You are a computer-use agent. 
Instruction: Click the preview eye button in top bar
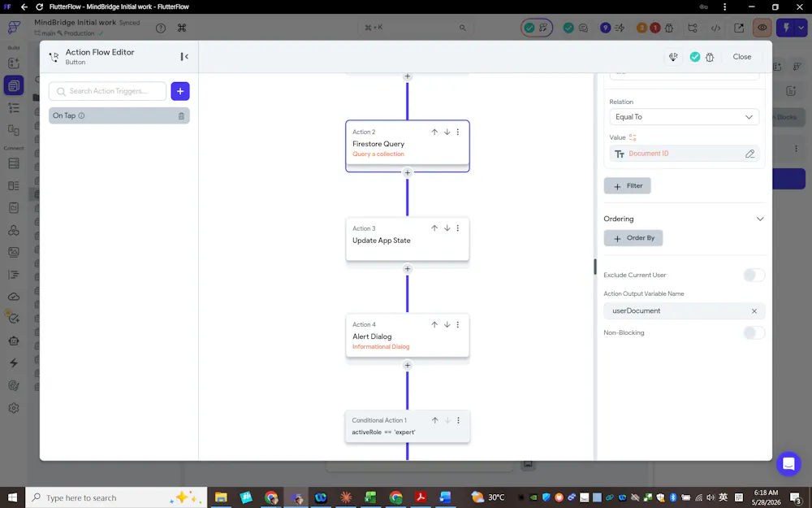pos(762,28)
